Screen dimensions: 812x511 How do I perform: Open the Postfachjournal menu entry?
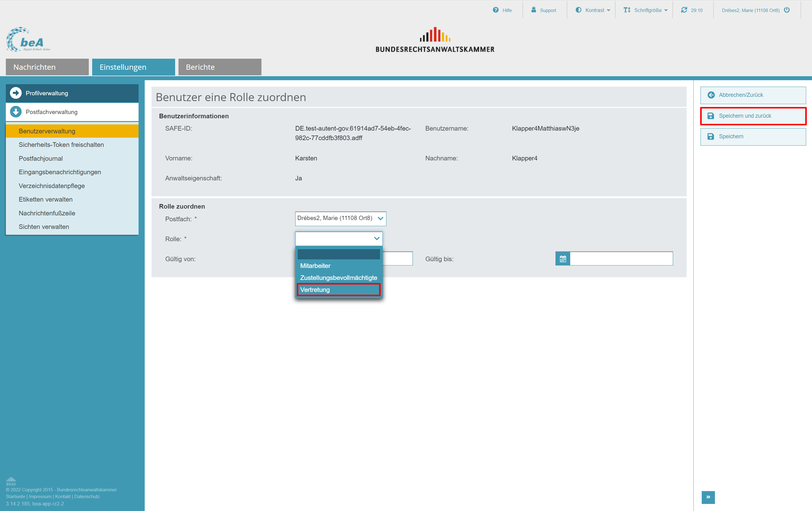click(x=41, y=159)
